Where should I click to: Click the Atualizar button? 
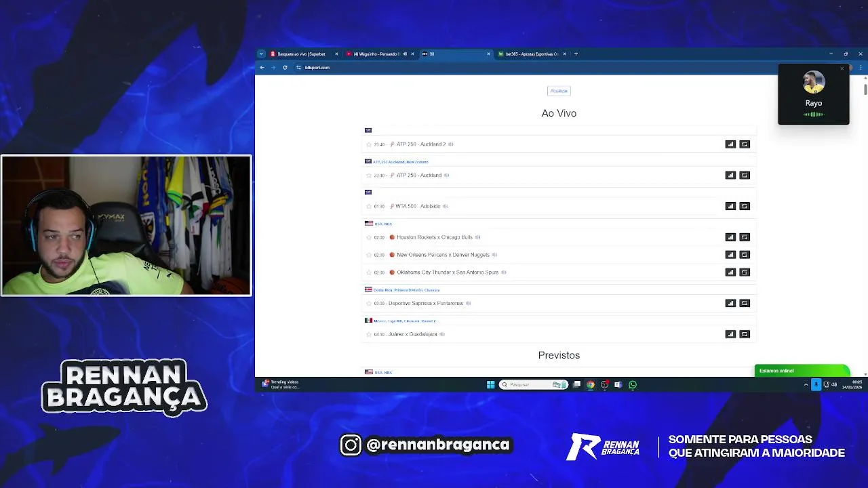click(559, 91)
